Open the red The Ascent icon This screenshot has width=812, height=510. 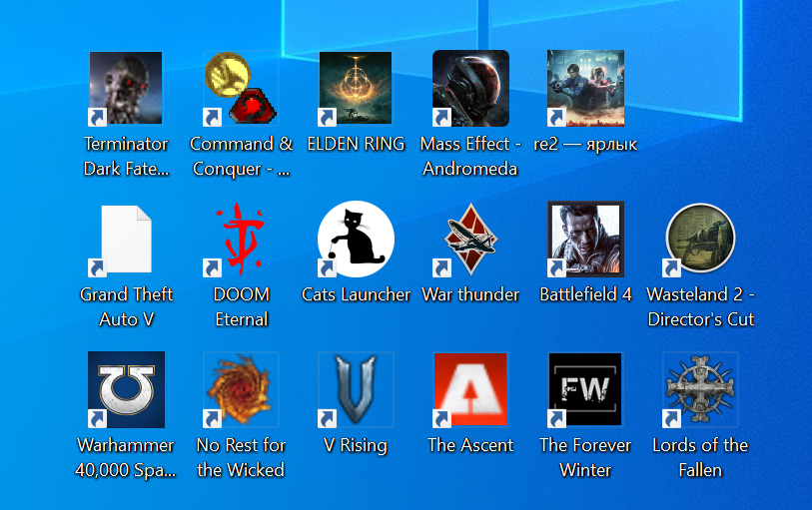pos(470,390)
